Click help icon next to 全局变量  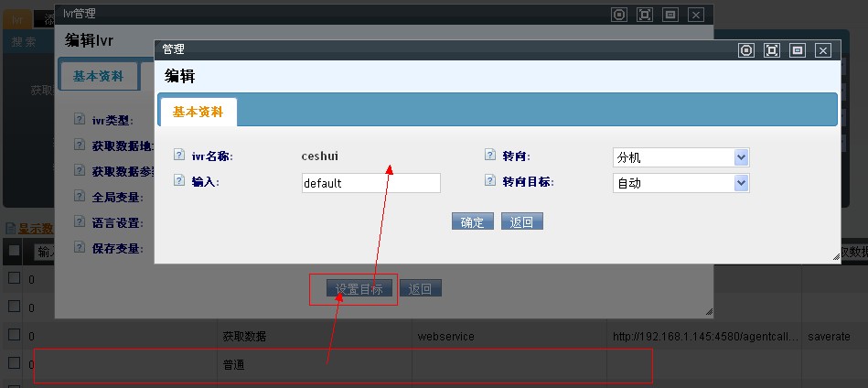pyautogui.click(x=80, y=197)
